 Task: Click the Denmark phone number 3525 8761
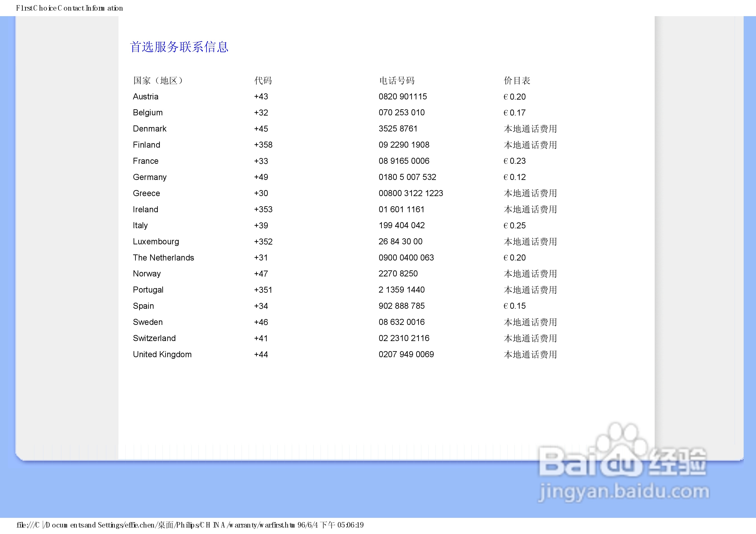tap(398, 128)
